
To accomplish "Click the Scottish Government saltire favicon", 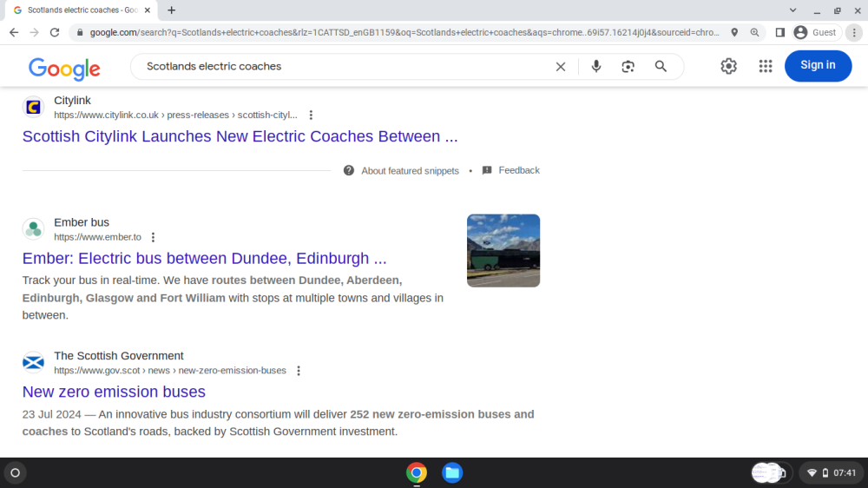I will tap(33, 362).
